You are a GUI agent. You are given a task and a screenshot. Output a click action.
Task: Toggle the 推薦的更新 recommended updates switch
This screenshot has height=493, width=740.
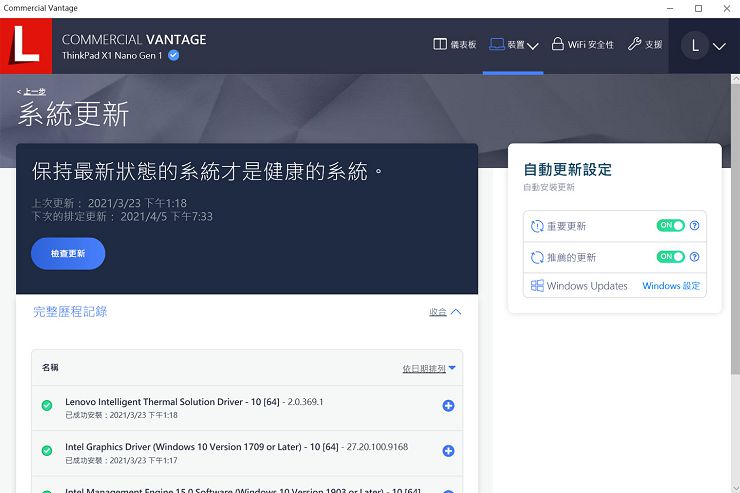point(670,257)
